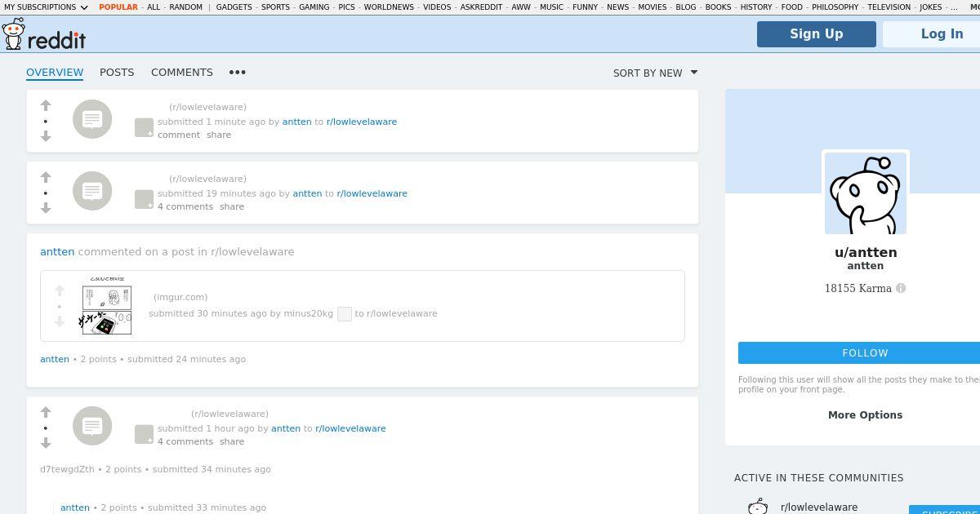Image resolution: width=980 pixels, height=514 pixels.
Task: Go to the Jokes subreddit link
Action: pos(931,7)
